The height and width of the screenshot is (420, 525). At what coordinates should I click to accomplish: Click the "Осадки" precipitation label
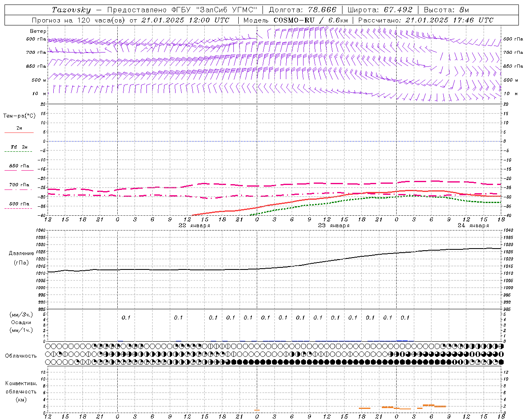pos(21,322)
